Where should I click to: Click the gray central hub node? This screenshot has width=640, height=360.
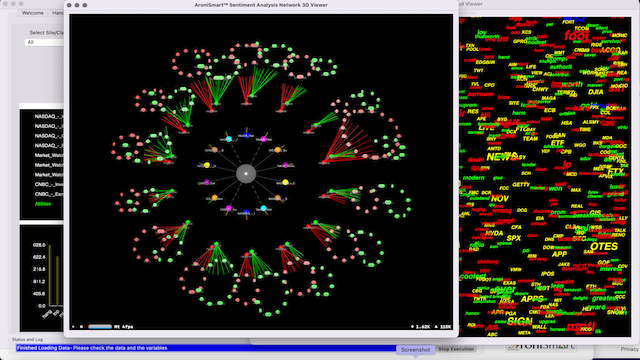(x=246, y=173)
